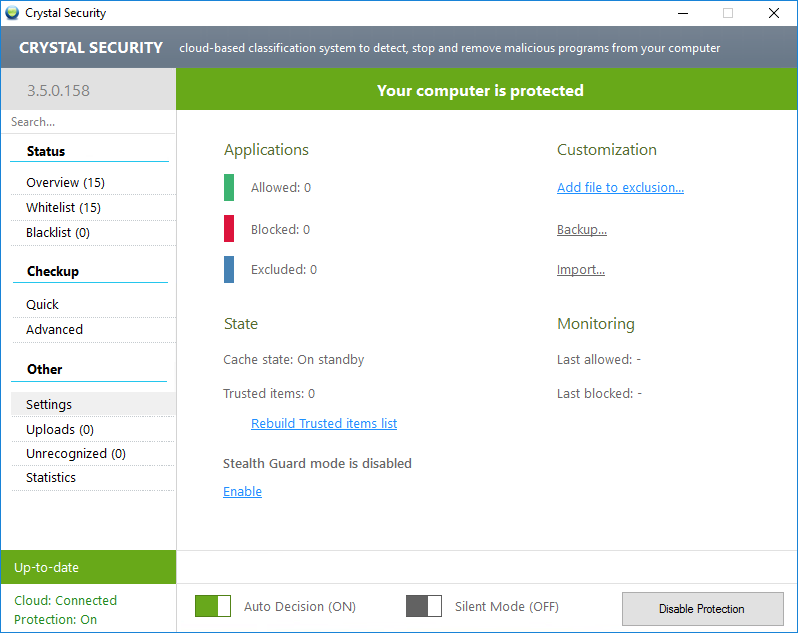Click the Disable Protection button
The image size is (798, 633).
(702, 609)
